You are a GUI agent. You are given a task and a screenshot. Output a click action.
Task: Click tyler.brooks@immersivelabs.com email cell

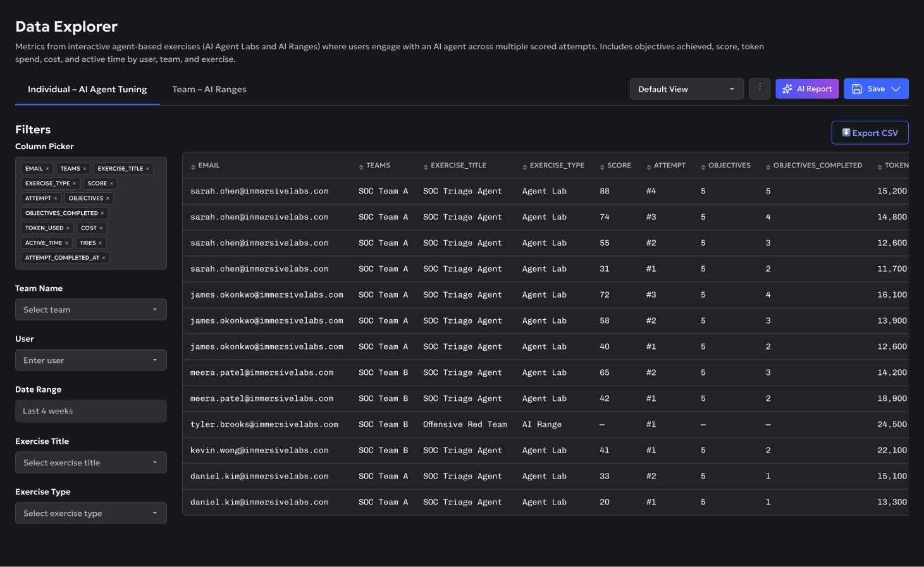(264, 425)
